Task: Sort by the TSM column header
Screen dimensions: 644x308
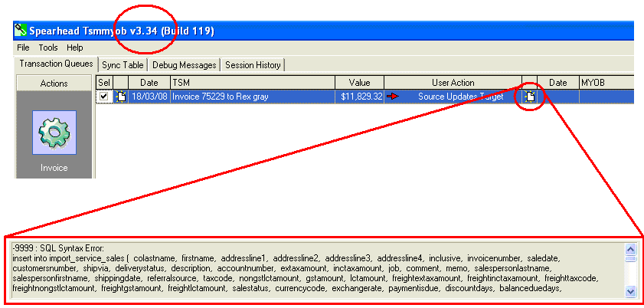Action: point(253,83)
